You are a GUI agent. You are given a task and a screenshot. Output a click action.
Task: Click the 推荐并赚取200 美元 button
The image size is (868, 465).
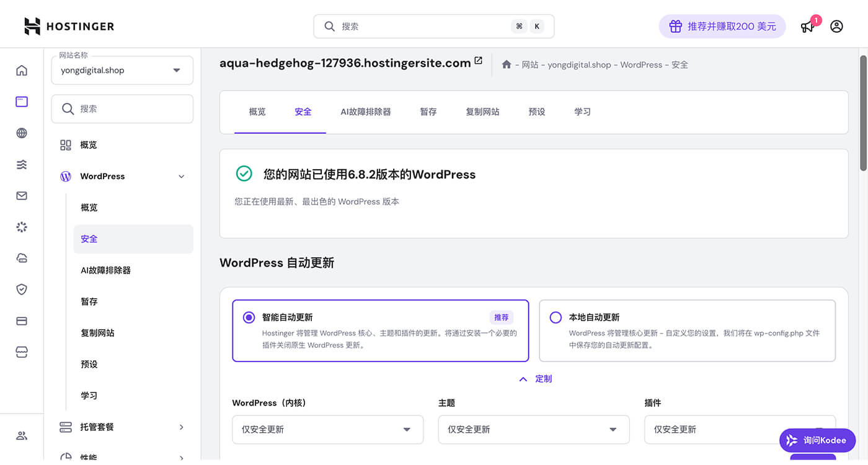point(722,27)
